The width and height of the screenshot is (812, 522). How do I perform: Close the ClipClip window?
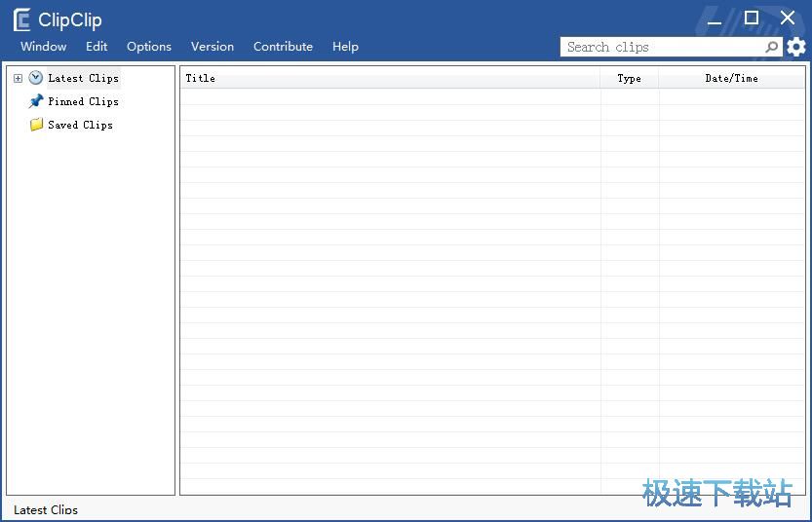pyautogui.click(x=788, y=18)
